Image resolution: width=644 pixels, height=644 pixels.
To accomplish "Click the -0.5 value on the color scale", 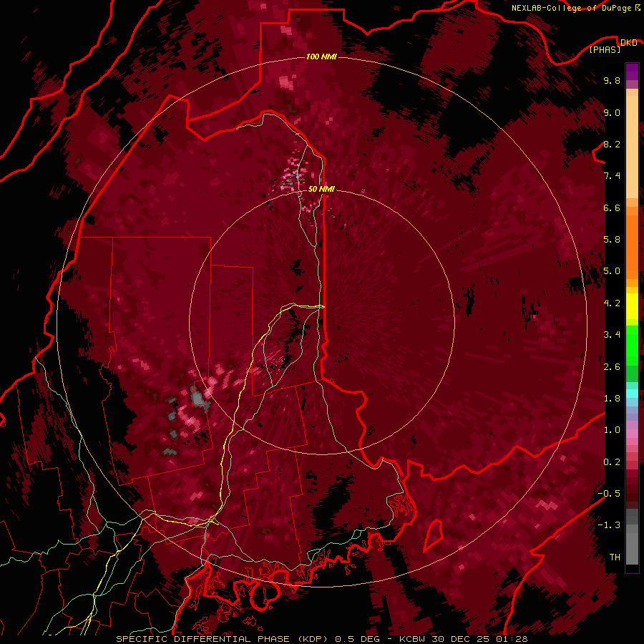I will point(609,494).
